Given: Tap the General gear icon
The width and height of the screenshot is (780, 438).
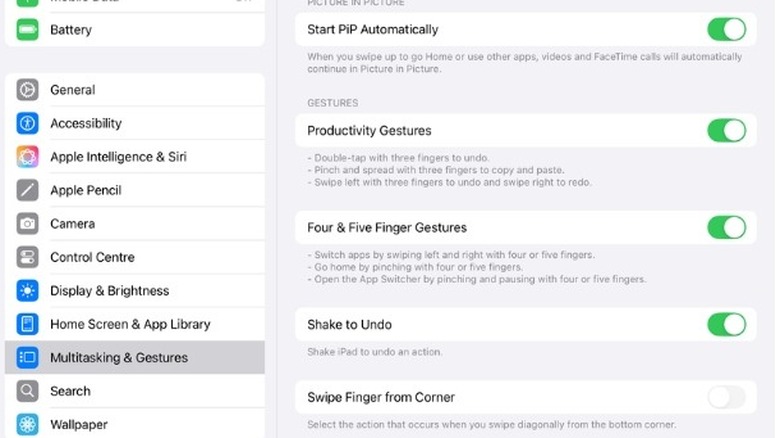Looking at the screenshot, I should coord(28,90).
